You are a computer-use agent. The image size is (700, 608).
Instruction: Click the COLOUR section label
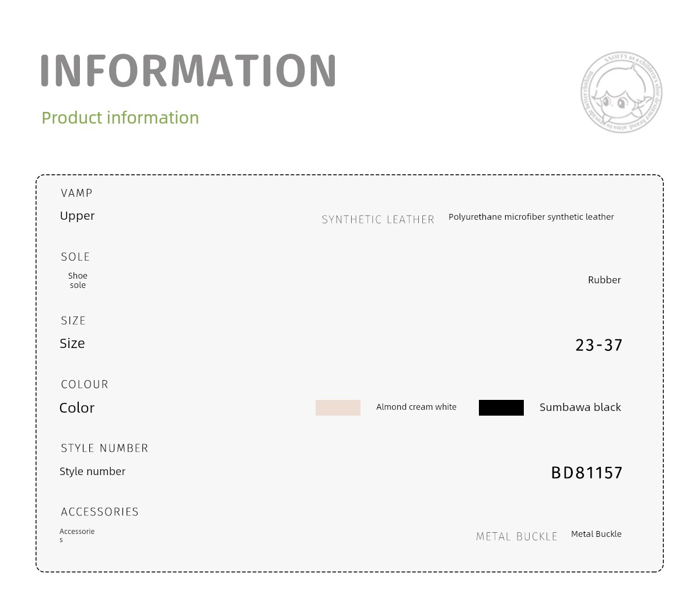tap(85, 384)
